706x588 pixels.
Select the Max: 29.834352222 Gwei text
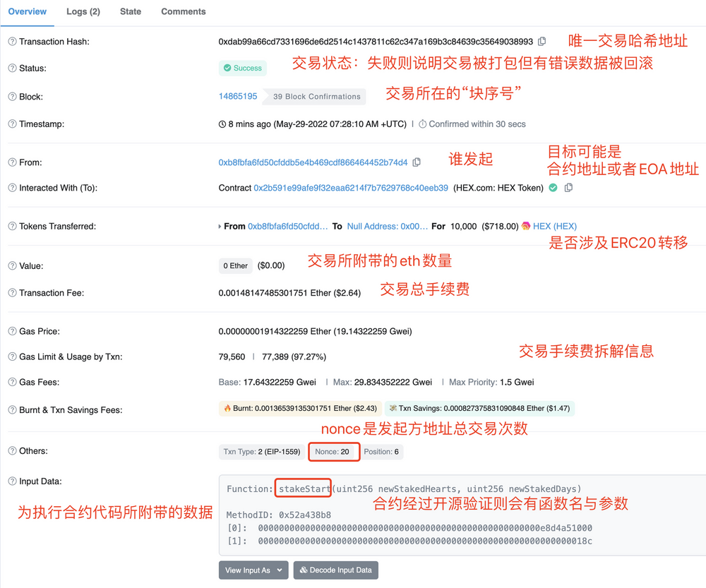point(383,382)
